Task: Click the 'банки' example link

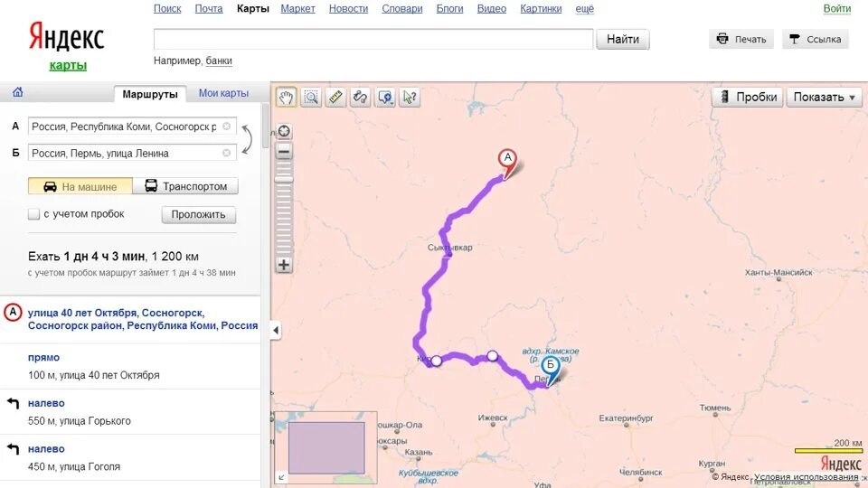Action: 219,61
